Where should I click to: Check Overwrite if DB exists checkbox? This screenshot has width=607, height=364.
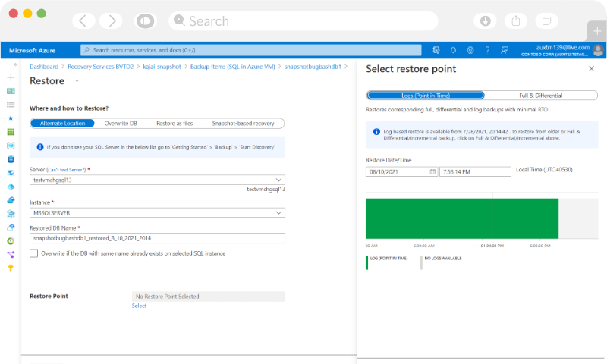point(34,253)
